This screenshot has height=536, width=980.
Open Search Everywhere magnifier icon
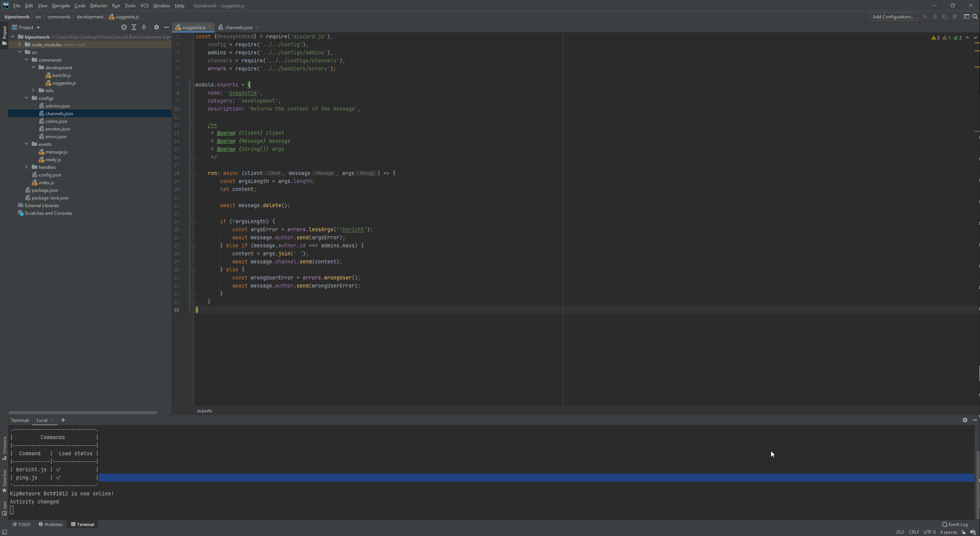tap(975, 16)
